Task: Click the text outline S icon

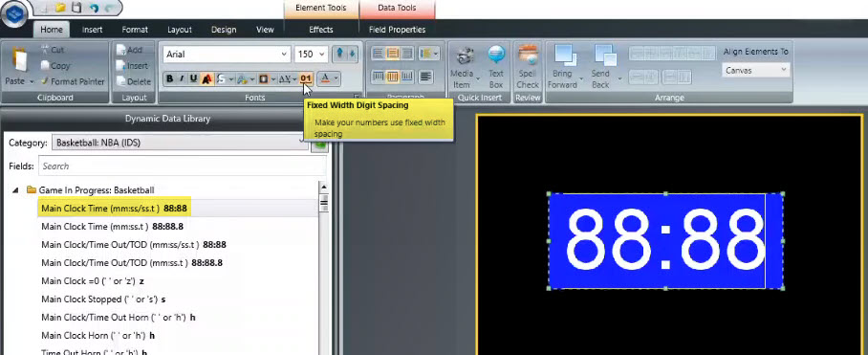Action: 221,79
